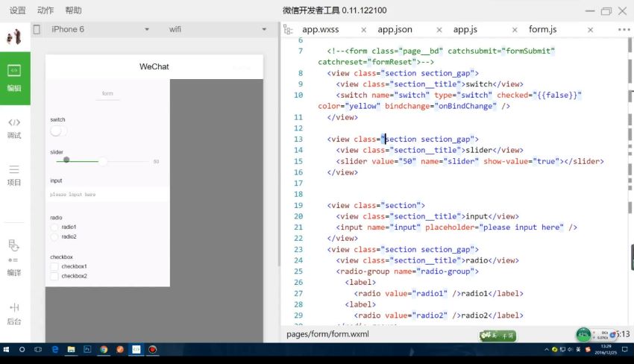Open the 调试 (Debug) sidebar panel
This screenshot has height=364, width=634.
coord(15,128)
